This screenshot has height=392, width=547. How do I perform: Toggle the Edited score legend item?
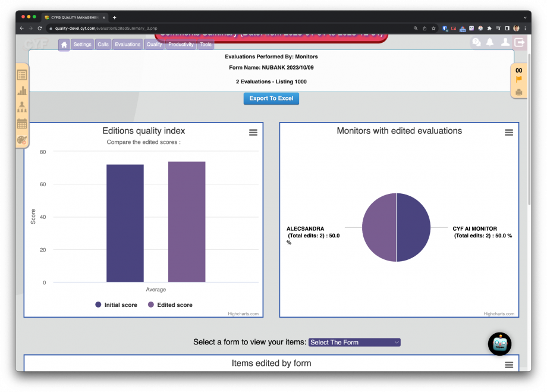170,304
